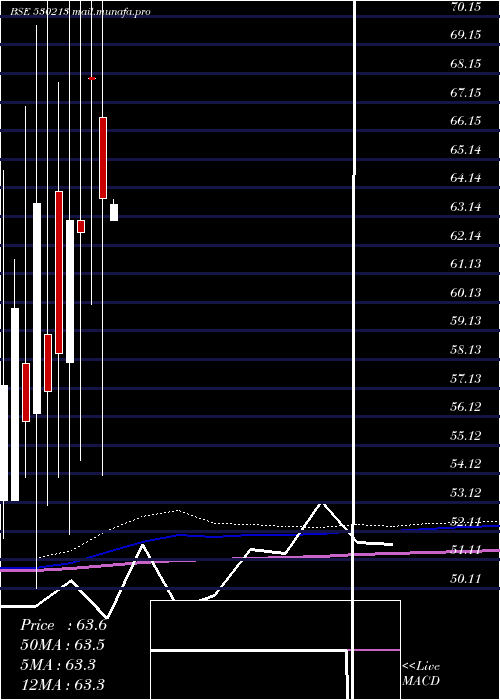Click the 60.13 price axis label
This screenshot has height=700, width=500.
click(x=466, y=292)
